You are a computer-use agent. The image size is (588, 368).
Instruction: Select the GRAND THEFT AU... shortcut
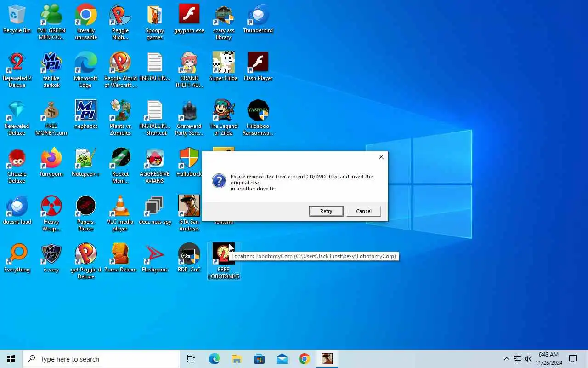coord(189,70)
